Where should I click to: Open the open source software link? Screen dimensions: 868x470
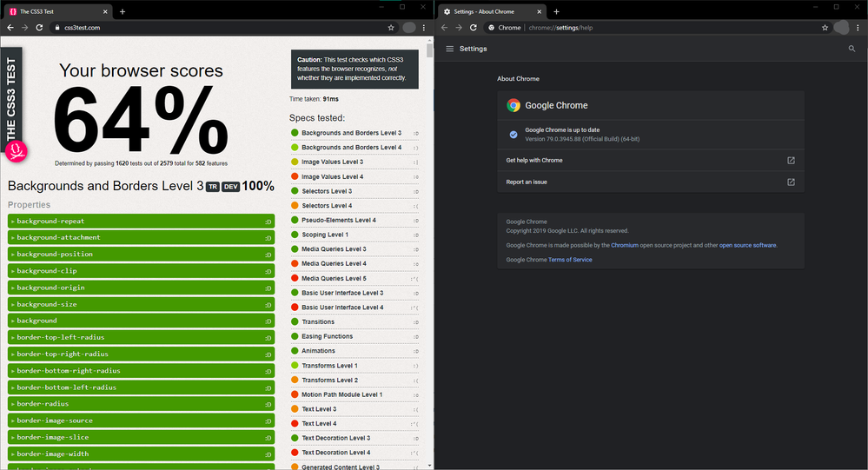pos(747,245)
